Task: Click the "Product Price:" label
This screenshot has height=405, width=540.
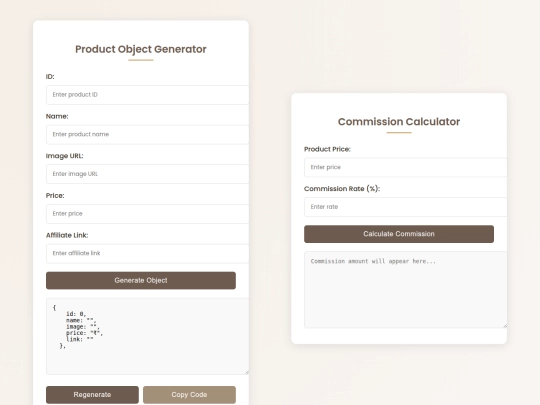Action: pyautogui.click(x=327, y=149)
